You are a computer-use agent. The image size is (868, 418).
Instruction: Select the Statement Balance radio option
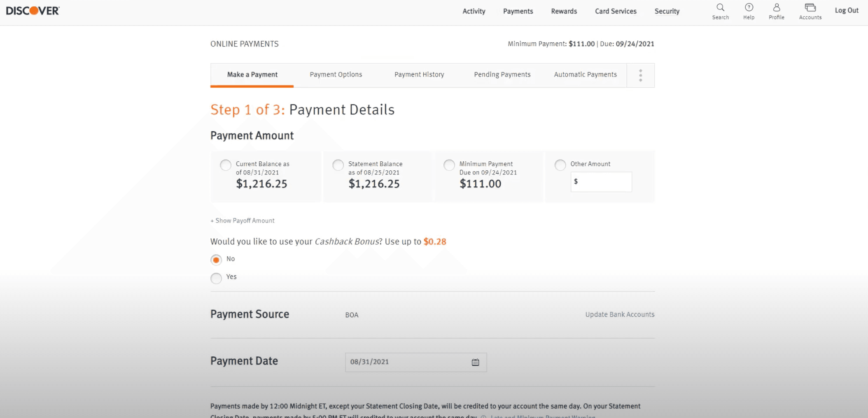pyautogui.click(x=338, y=165)
